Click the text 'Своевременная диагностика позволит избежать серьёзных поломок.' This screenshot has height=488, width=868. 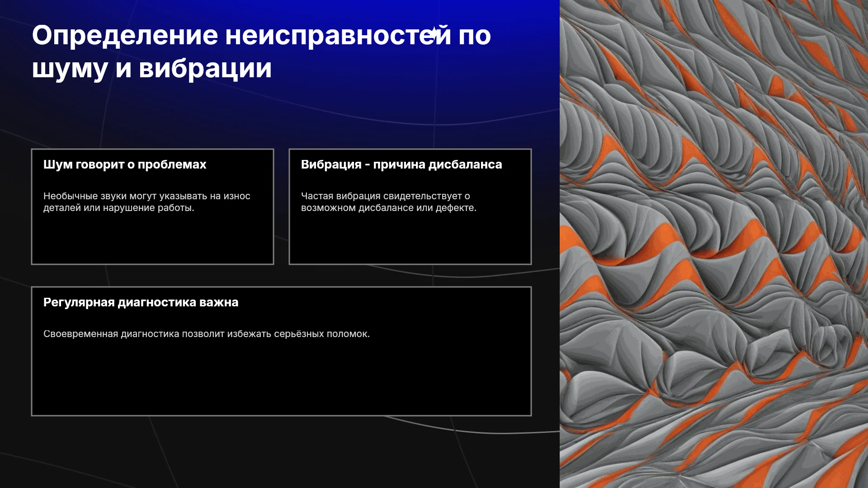207,334
